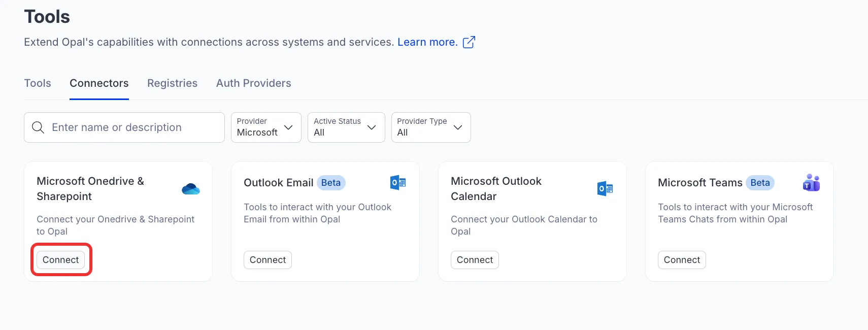
Task: Switch to the Tools tab
Action: tap(38, 83)
